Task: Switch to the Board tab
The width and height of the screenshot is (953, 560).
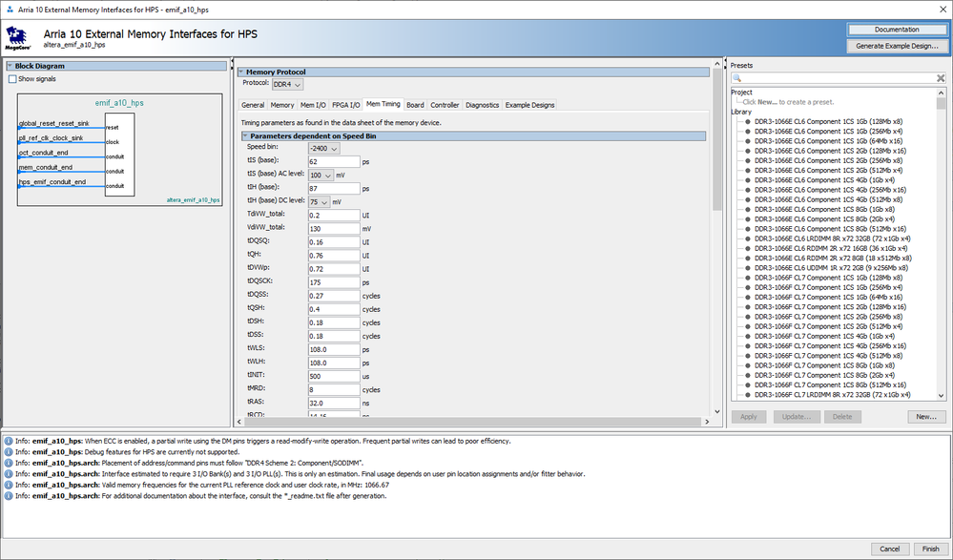Action: click(415, 105)
